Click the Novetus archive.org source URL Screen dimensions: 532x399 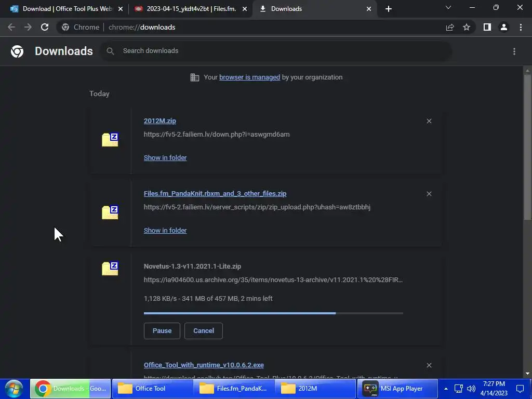(273, 280)
